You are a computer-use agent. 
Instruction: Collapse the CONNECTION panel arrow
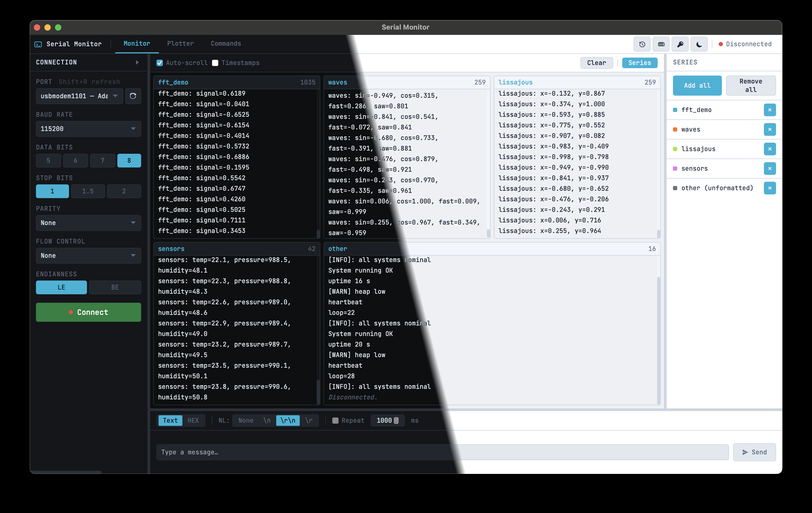point(137,62)
